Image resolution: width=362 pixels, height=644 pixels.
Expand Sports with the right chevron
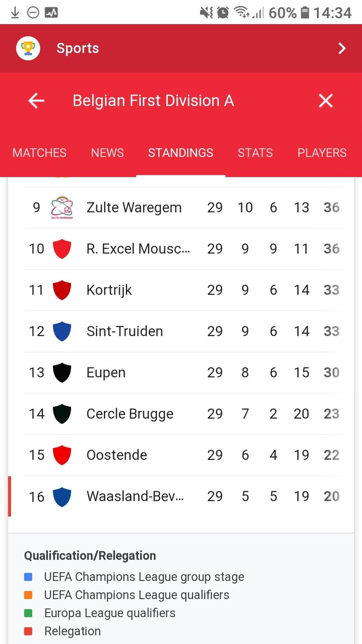(341, 49)
